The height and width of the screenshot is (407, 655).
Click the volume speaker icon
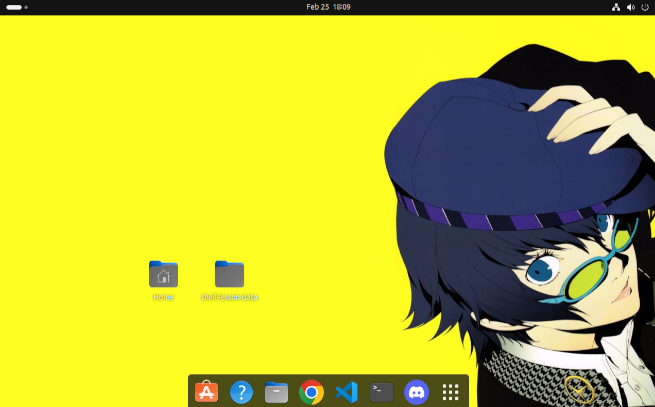(x=631, y=7)
